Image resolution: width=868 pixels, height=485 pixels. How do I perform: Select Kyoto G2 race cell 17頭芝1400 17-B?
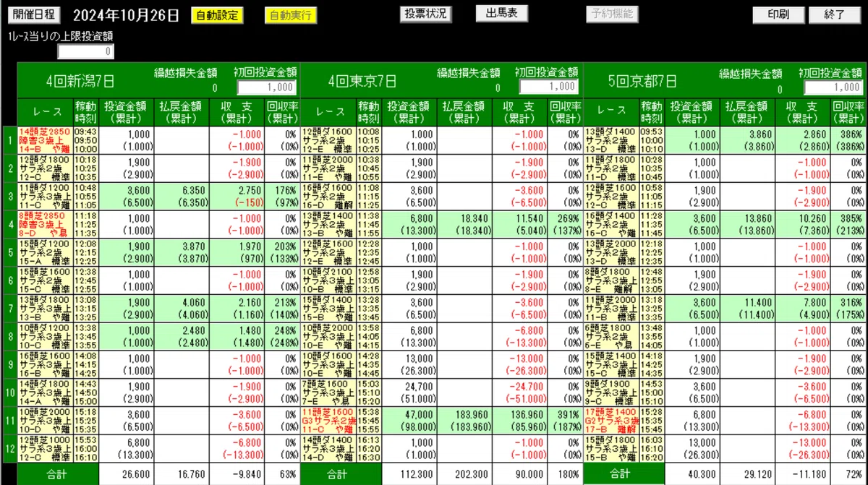pyautogui.click(x=610, y=420)
